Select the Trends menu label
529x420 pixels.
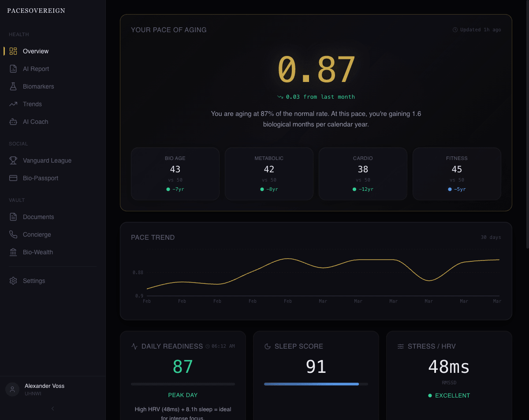[x=32, y=104]
